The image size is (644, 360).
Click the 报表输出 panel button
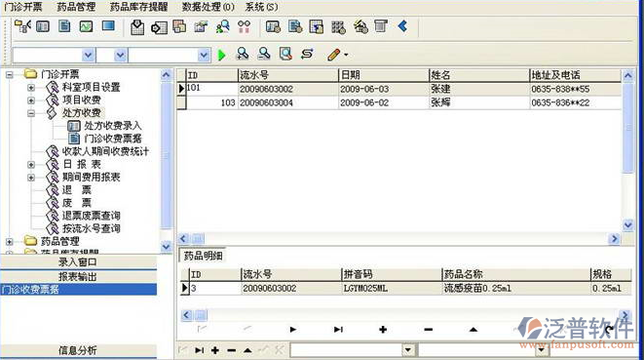pos(78,276)
